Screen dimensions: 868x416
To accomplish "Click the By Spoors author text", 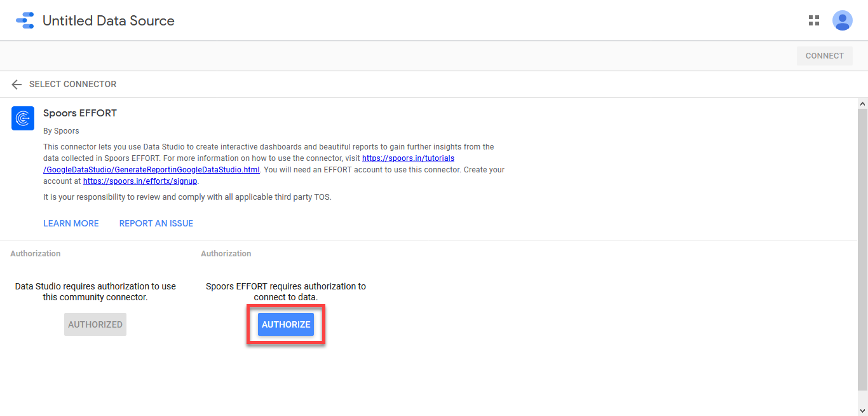I will coord(61,131).
